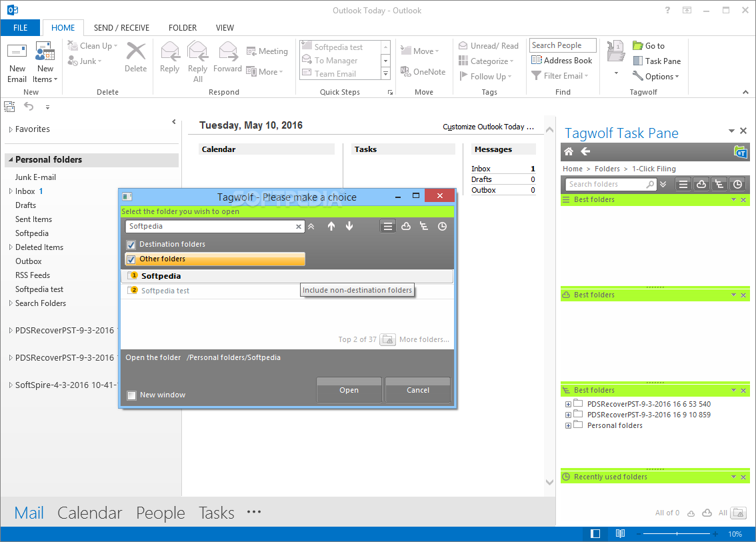Open the FILE tab
The image size is (756, 542).
click(20, 27)
